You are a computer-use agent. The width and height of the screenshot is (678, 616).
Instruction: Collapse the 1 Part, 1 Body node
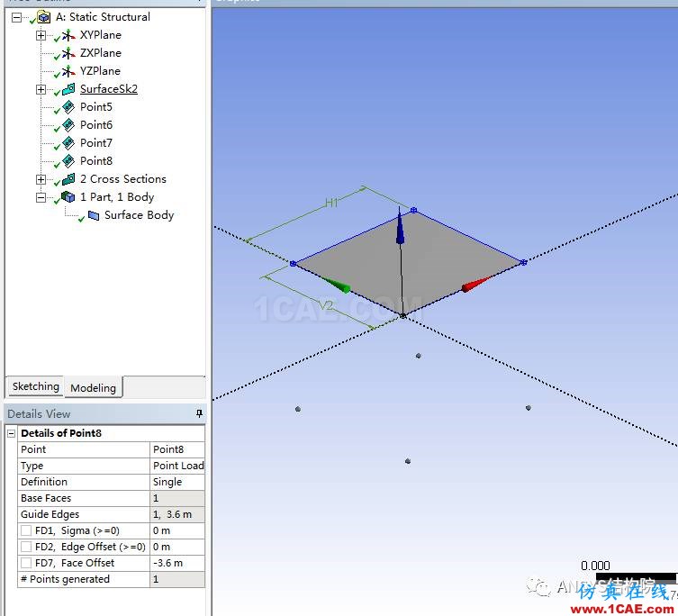pos(41,198)
